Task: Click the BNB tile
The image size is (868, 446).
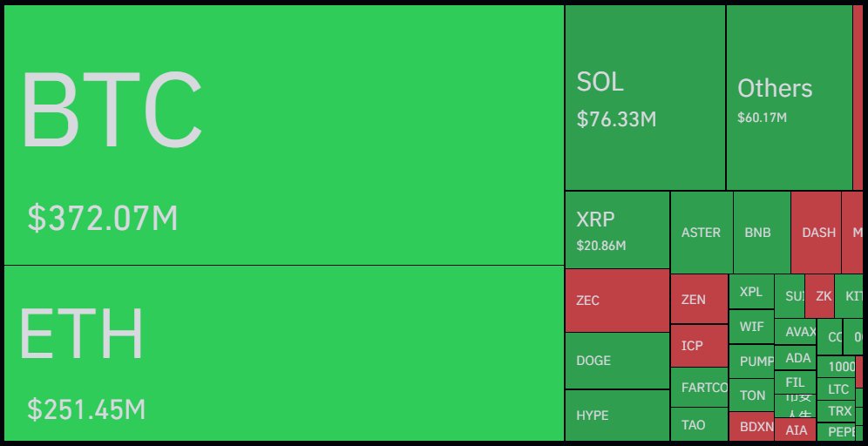Action: (x=761, y=233)
